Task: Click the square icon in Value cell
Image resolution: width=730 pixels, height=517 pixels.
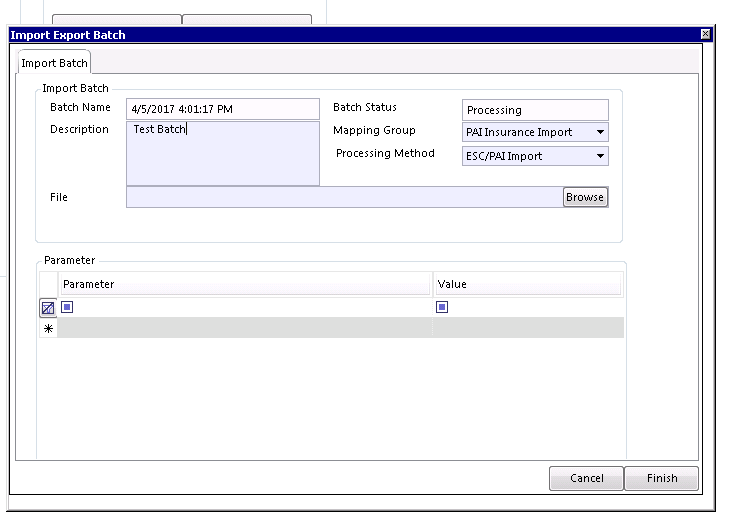Action: tap(442, 307)
